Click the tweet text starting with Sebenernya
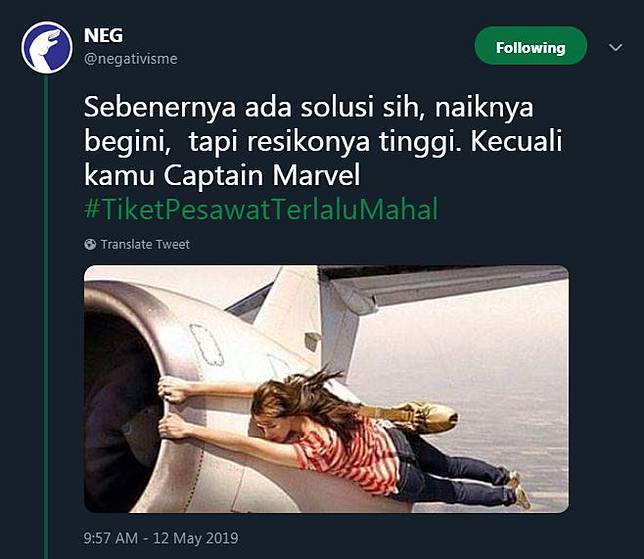 tap(310, 108)
